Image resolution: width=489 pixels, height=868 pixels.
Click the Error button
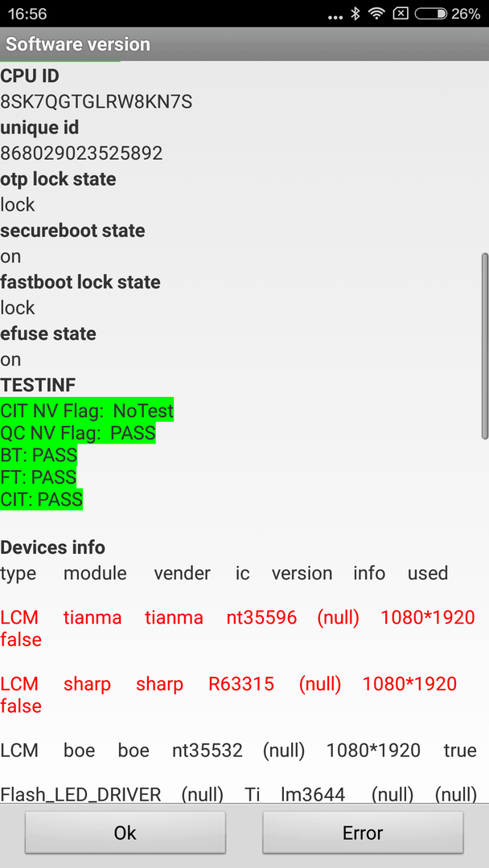pyautogui.click(x=363, y=833)
